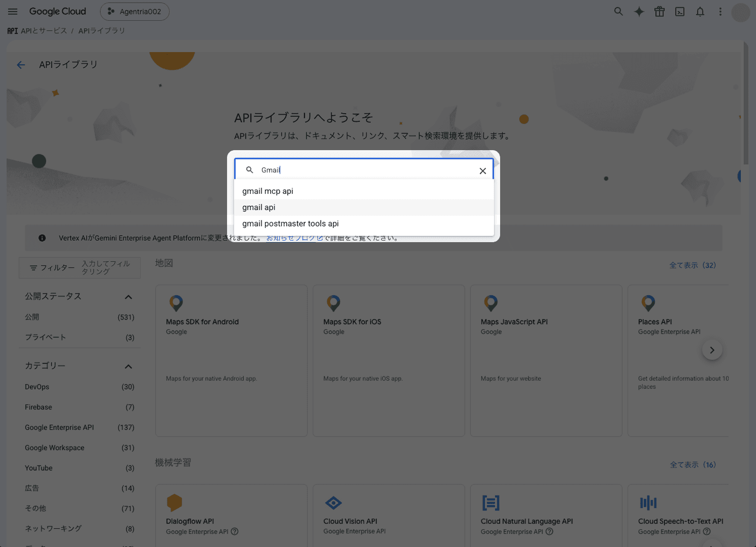Viewport: 756px width, 547px height.
Task: Click the Maps SDK for Android pin icon
Action: click(176, 303)
